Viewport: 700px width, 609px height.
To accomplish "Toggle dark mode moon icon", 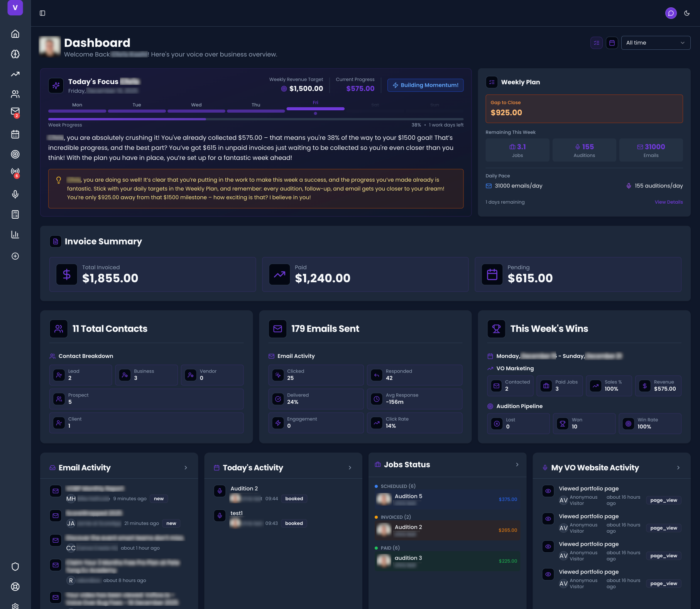I will coord(687,13).
